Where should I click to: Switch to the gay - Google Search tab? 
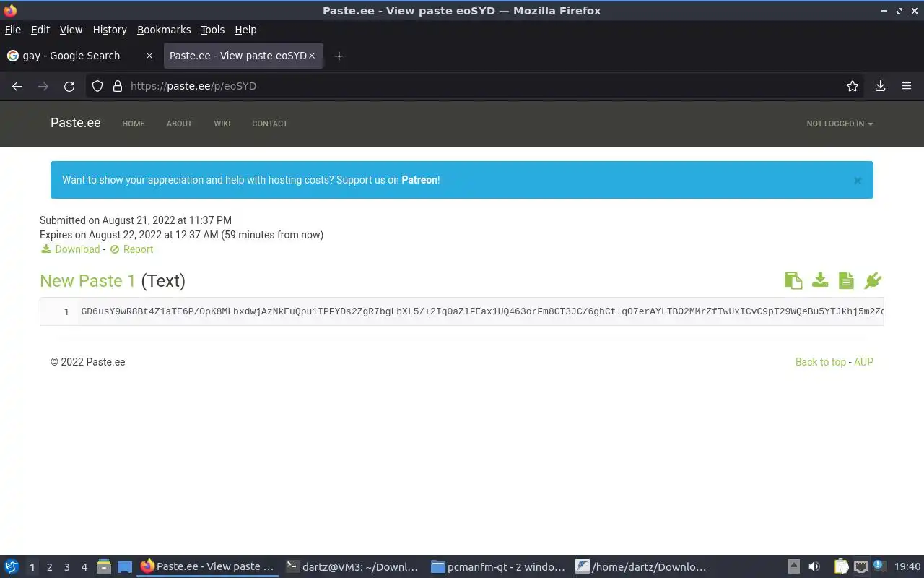(79, 56)
